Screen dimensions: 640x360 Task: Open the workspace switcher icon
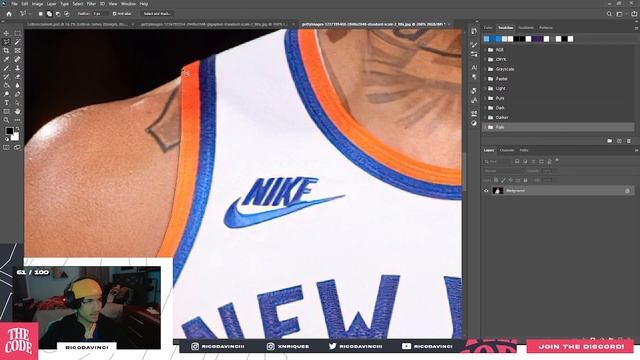pos(620,14)
